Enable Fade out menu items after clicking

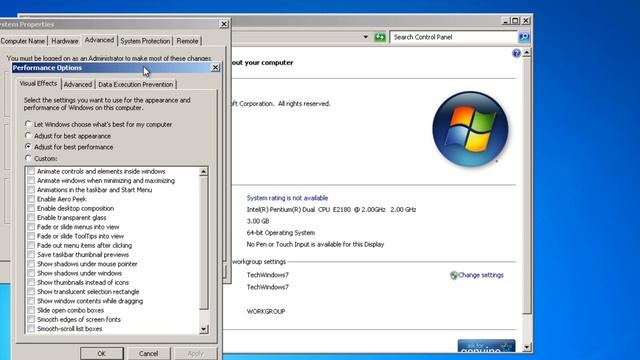[x=31, y=245]
